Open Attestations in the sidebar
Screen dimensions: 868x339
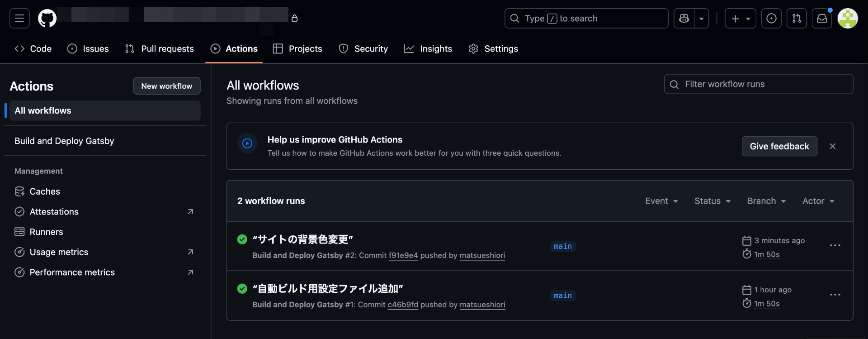105,211
